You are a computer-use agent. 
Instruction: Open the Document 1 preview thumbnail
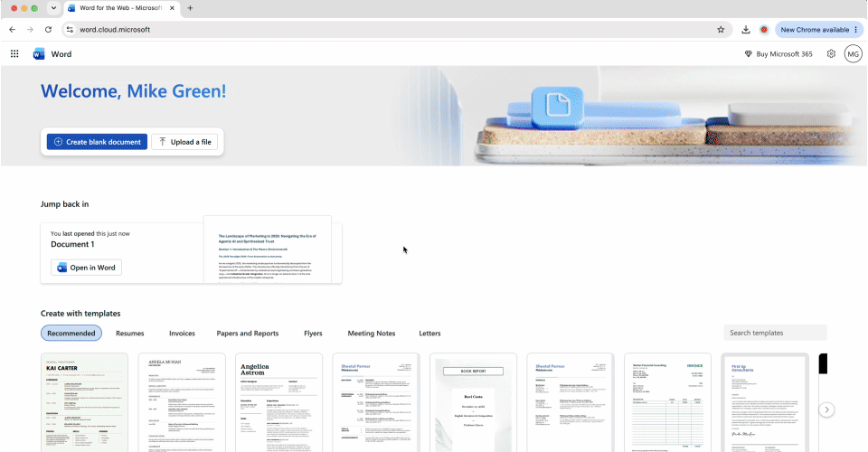click(268, 250)
